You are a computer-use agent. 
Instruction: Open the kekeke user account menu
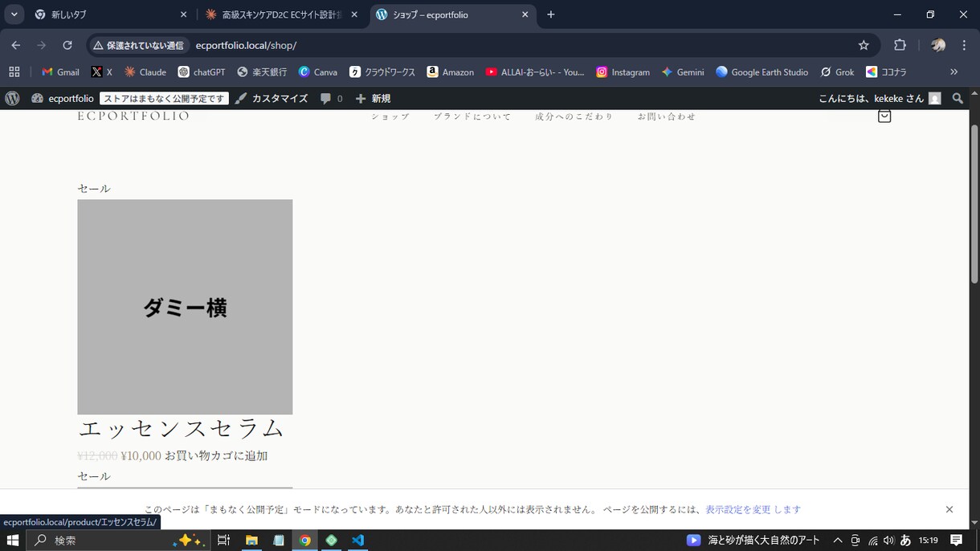click(x=880, y=98)
